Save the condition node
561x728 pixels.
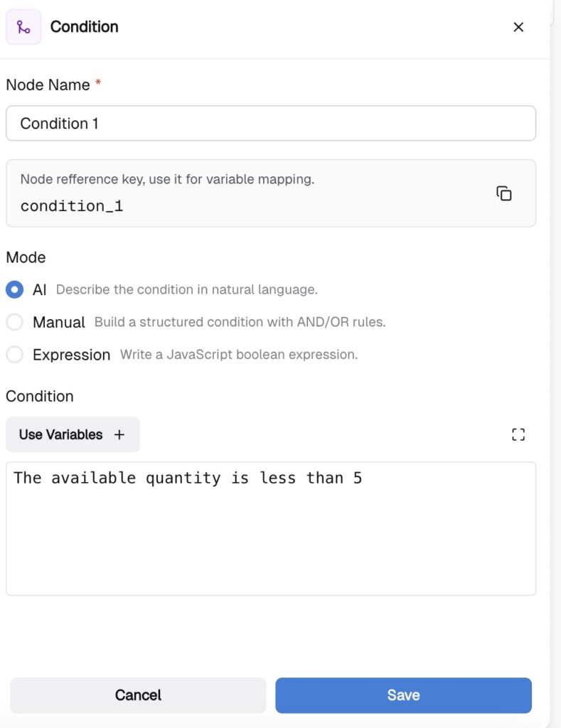pyautogui.click(x=403, y=695)
